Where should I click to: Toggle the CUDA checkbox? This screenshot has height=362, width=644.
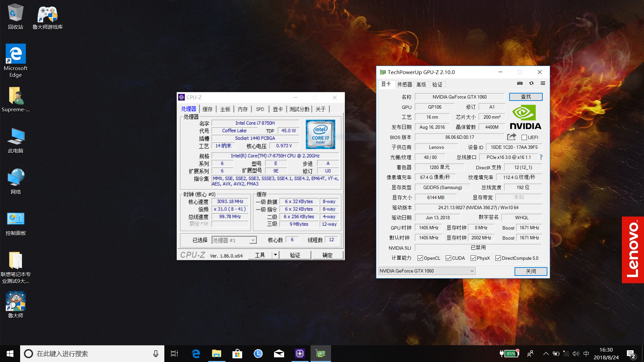[x=448, y=258]
